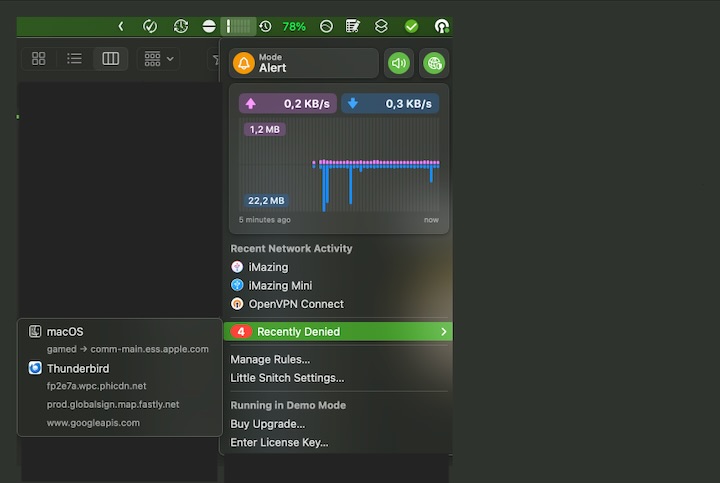Screen dimensions: 720x483
Task: Click the notes pencil menu bar icon
Action: coord(353,26)
